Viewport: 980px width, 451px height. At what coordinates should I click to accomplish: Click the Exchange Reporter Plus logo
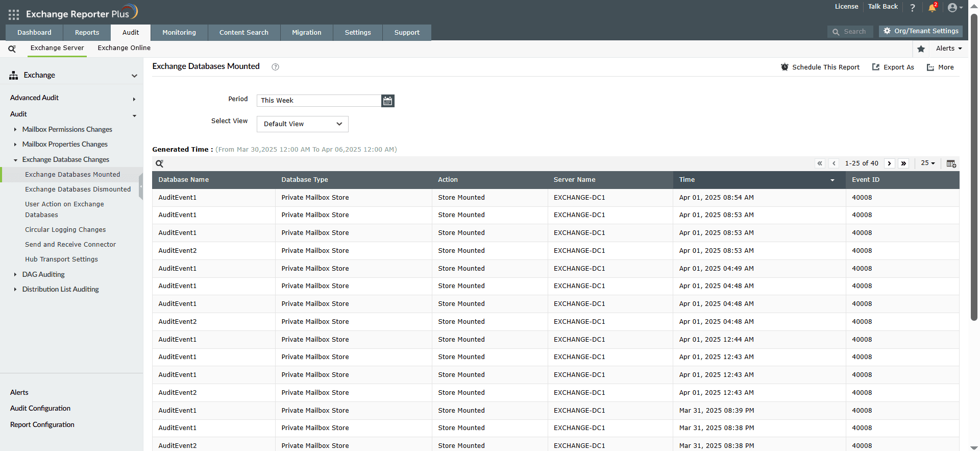[82, 13]
